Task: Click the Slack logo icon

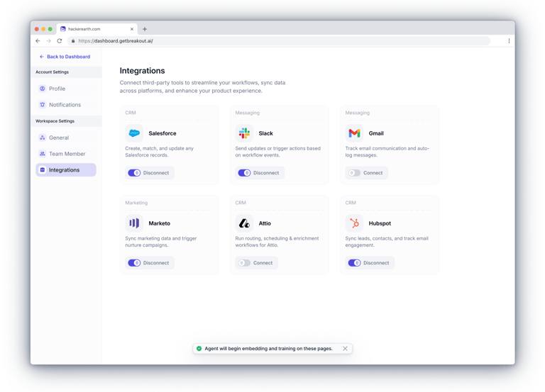Action: (244, 133)
